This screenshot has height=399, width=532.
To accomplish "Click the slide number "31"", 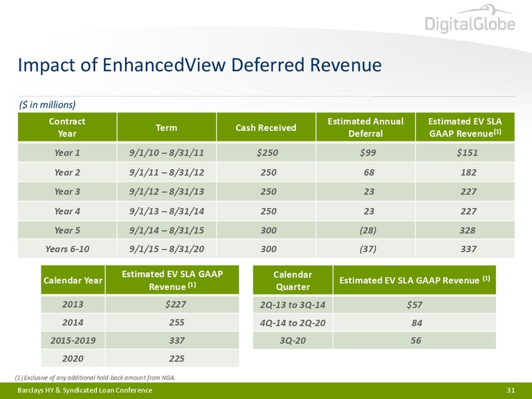I will (x=511, y=390).
